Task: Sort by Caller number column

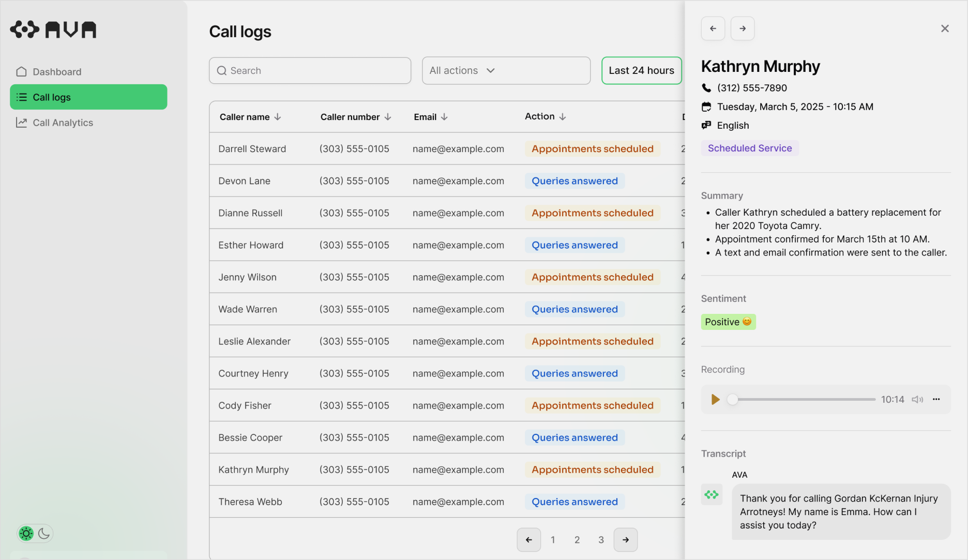Action: [x=356, y=117]
